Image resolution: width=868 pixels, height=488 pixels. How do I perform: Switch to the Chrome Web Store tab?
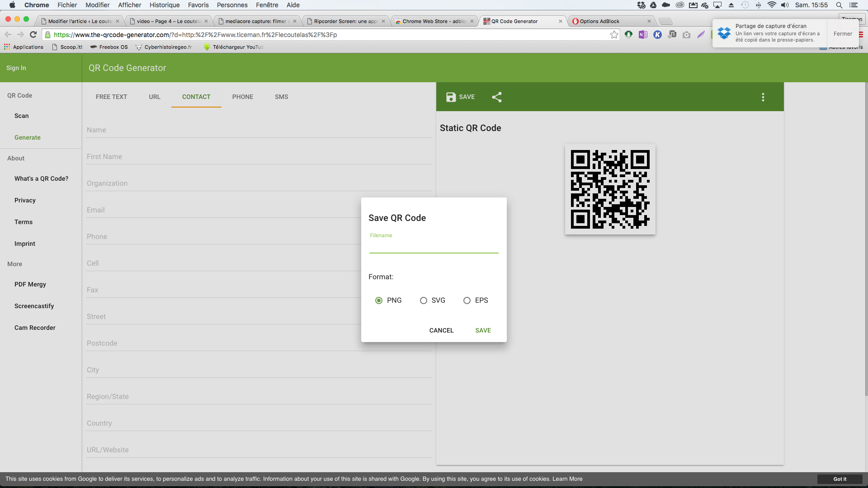[x=434, y=21]
